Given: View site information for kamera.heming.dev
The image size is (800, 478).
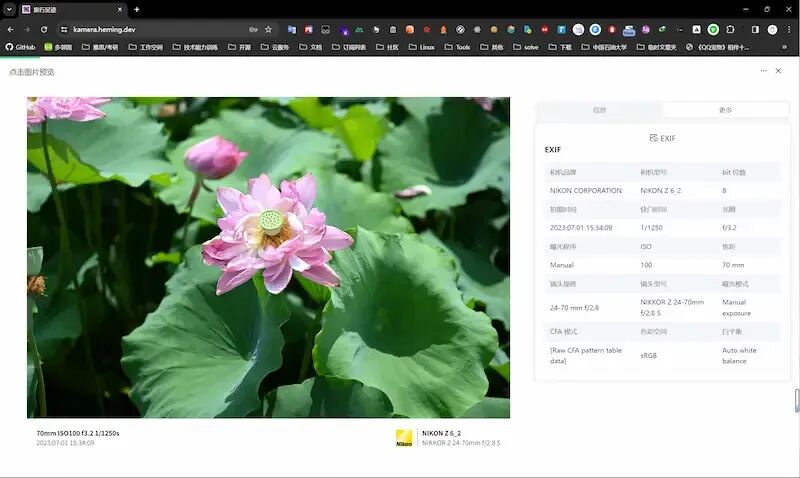Looking at the screenshot, I should click(64, 30).
